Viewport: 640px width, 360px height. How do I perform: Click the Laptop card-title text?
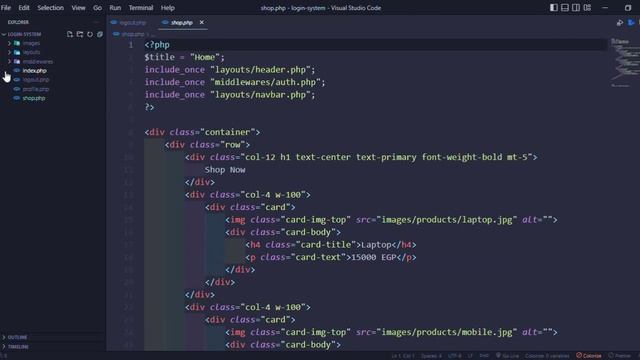(376, 245)
